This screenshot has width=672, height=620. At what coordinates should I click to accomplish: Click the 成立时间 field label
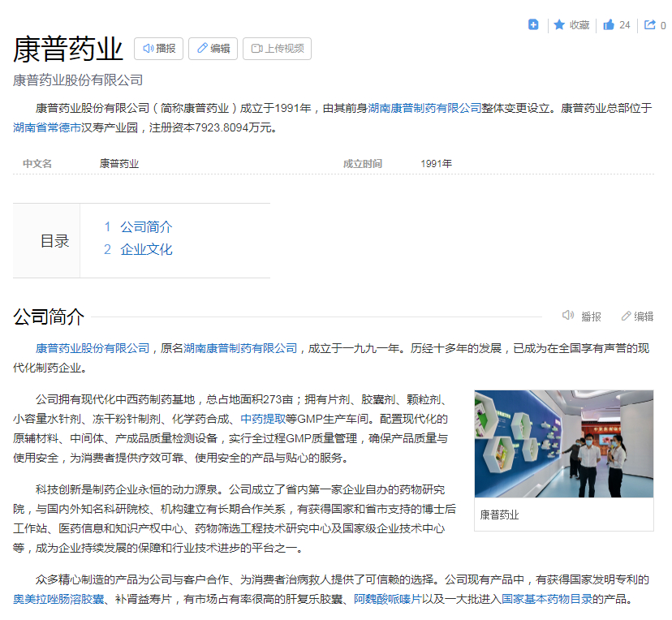[363, 164]
